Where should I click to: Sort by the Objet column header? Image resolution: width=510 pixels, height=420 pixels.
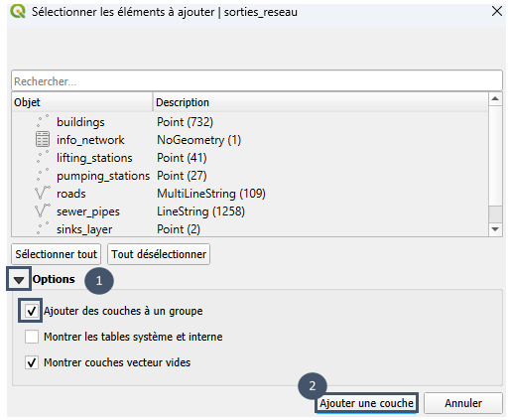click(82, 102)
